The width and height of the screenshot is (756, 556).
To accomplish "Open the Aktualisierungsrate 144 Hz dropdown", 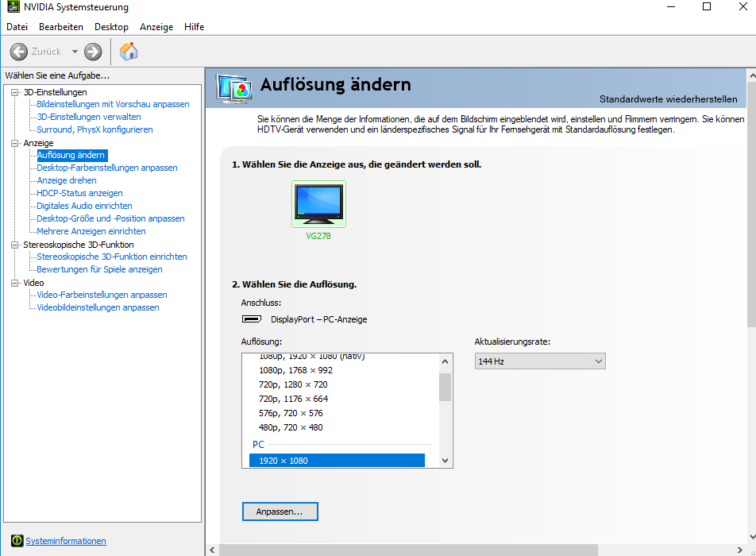I will point(540,361).
